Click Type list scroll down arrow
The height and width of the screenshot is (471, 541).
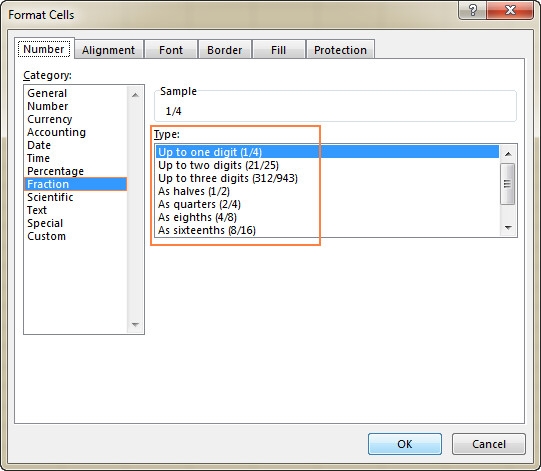[x=508, y=227]
